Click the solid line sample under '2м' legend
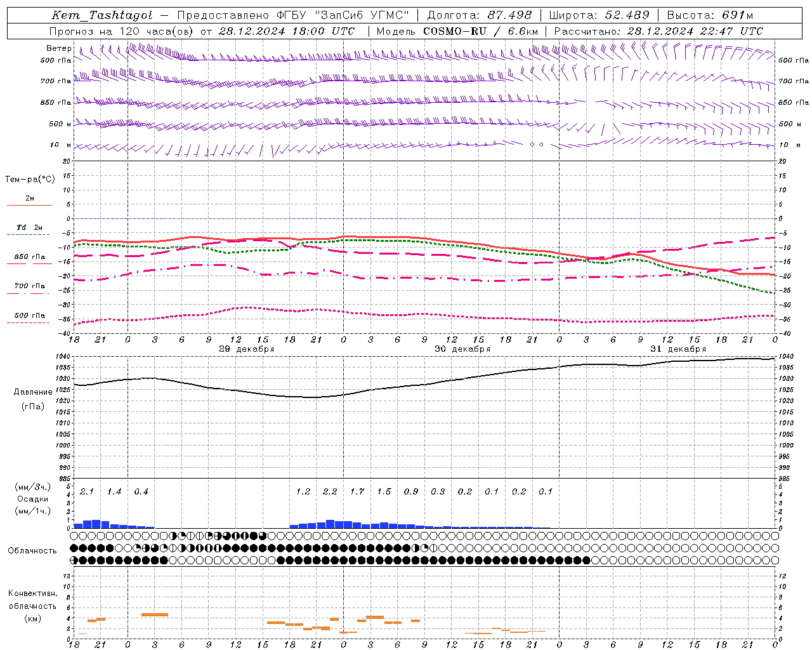812x650 pixels. pyautogui.click(x=29, y=206)
